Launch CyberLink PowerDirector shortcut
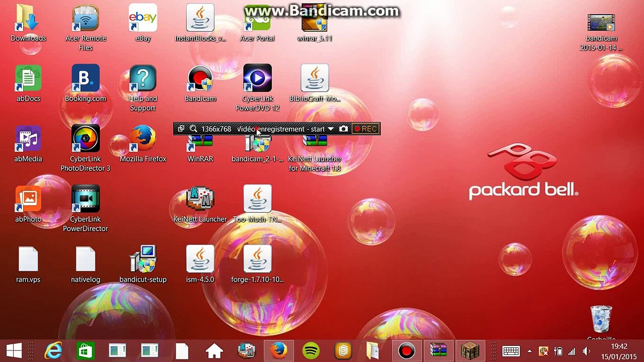This screenshot has height=362, width=644. point(86,209)
